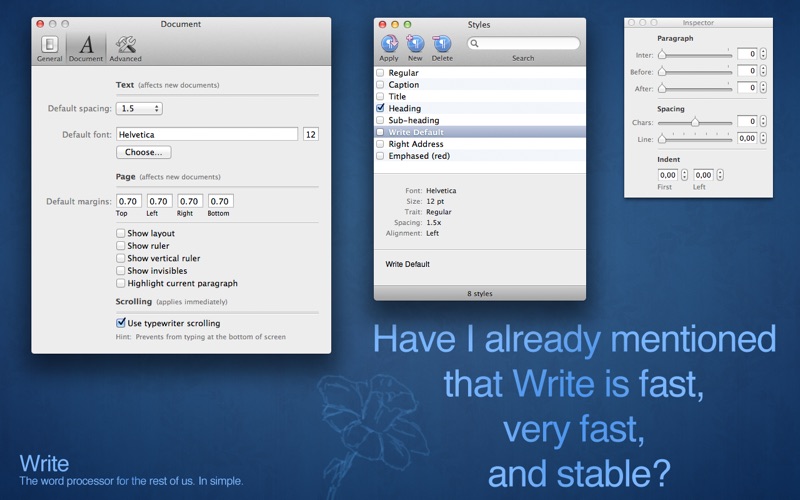Edit the Before value field
This screenshot has width=800, height=500.
(747, 70)
